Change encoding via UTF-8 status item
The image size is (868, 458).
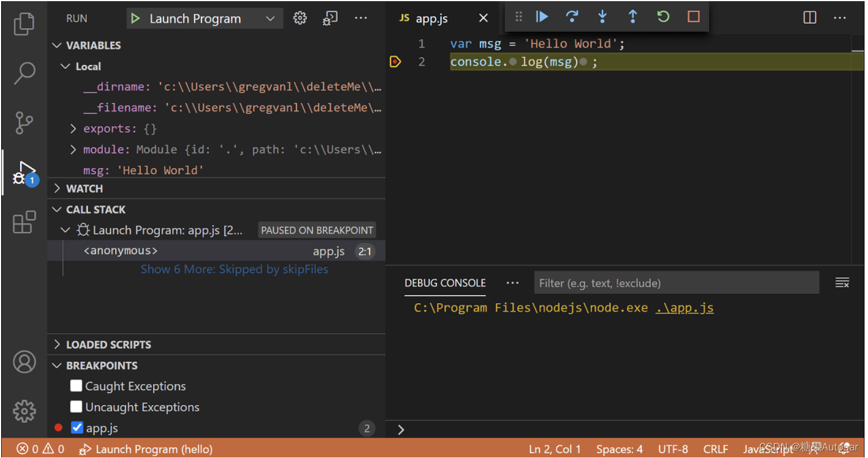(673, 449)
